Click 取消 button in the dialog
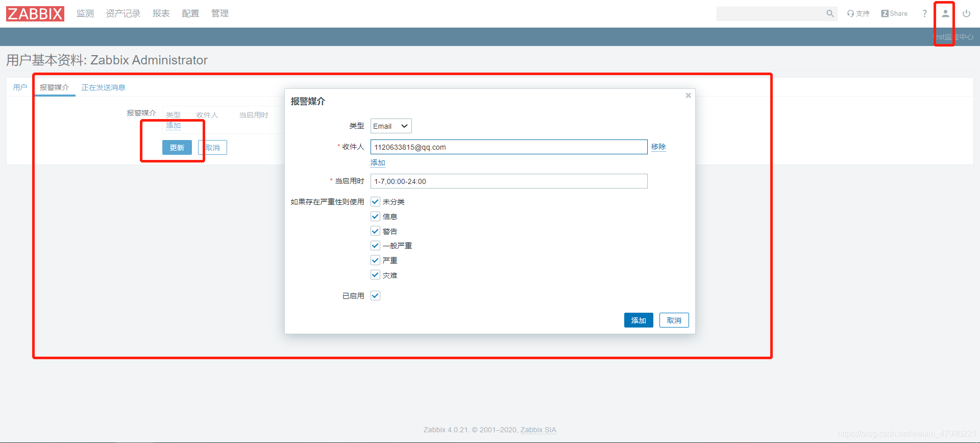This screenshot has height=443, width=980. pos(674,320)
